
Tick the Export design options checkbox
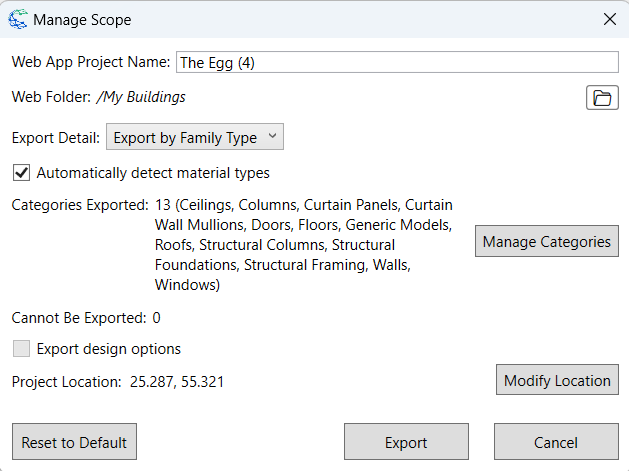point(21,349)
